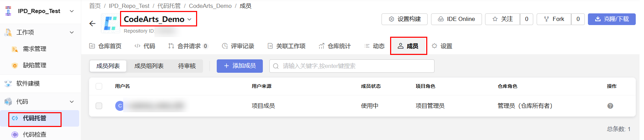Click the CodeArts_Demo repository logo

[110, 23]
